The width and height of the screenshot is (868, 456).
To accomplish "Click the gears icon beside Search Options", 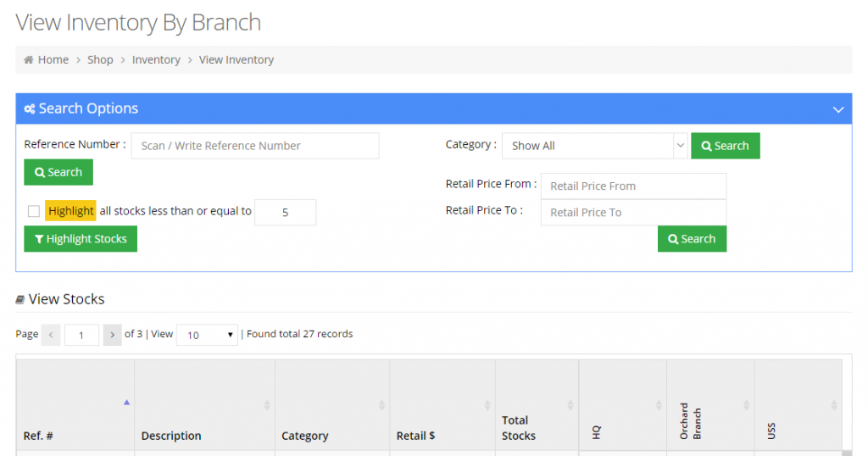I will click(30, 109).
